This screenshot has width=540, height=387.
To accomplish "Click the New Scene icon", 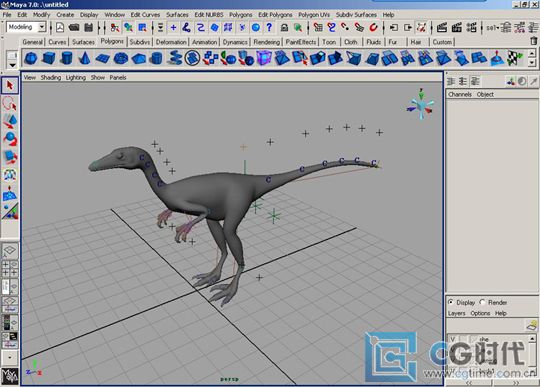I will [x=60, y=27].
